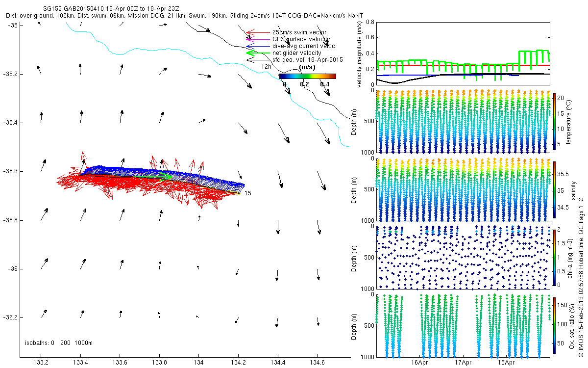Click the '18Apr' date tick label

tap(506, 364)
